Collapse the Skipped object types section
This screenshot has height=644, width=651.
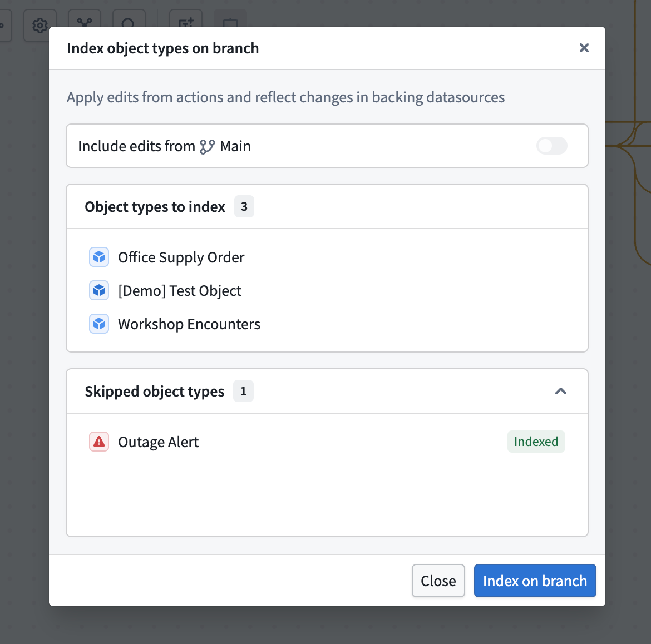click(561, 392)
